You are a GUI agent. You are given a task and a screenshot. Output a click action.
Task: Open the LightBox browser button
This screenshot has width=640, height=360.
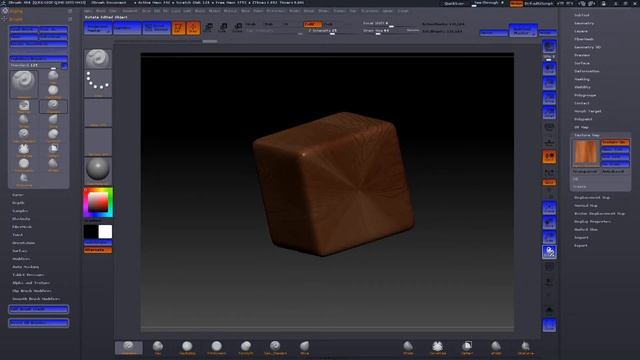point(127,28)
